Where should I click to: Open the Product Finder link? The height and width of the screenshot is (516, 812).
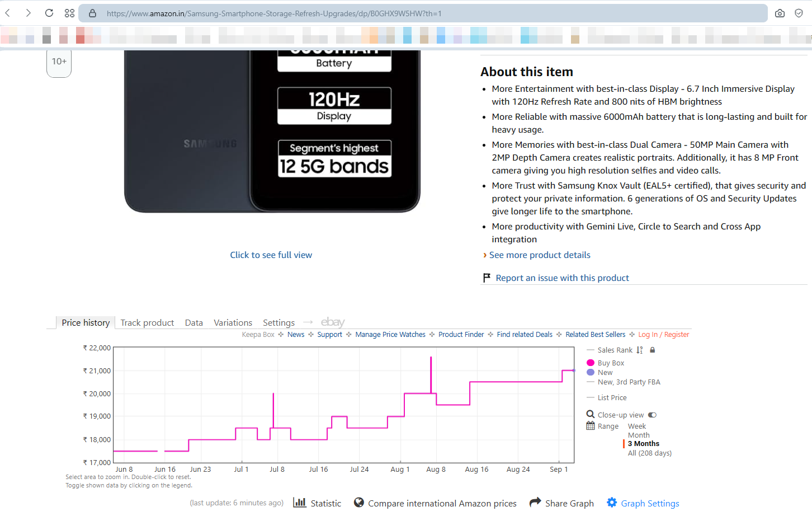[461, 334]
